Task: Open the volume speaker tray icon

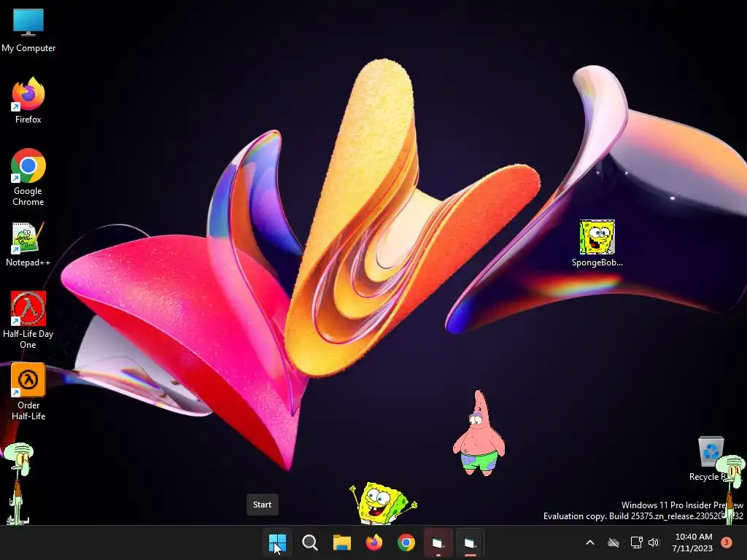Action: click(654, 542)
